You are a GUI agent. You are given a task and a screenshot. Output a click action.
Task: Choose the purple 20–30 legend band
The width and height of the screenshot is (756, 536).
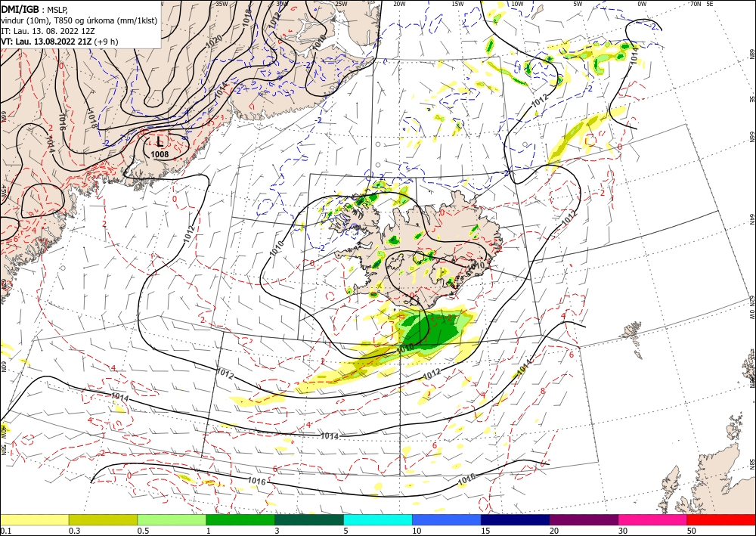[584, 519]
